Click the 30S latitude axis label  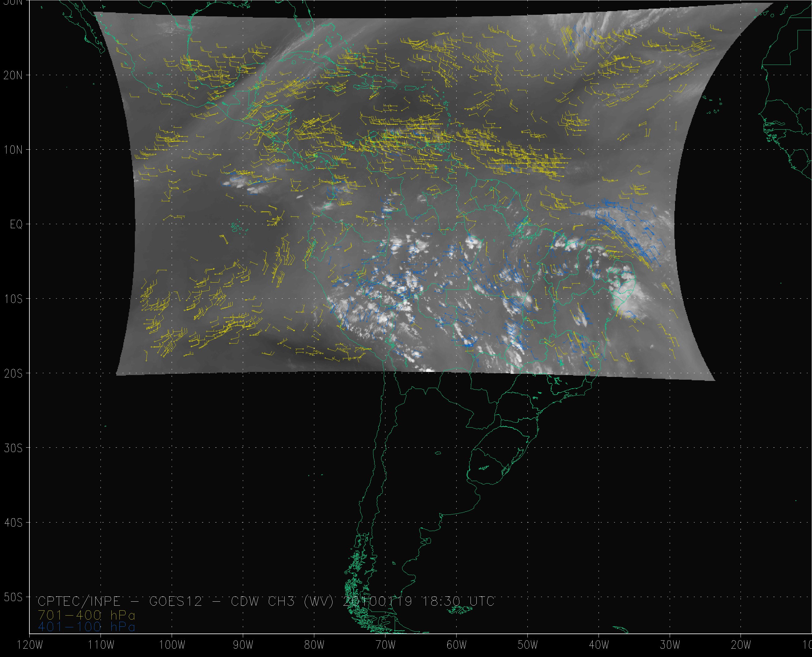[13, 448]
